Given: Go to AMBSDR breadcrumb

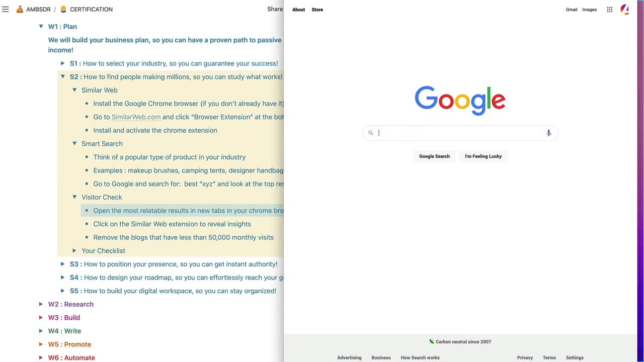Looking at the screenshot, I should point(38,9).
